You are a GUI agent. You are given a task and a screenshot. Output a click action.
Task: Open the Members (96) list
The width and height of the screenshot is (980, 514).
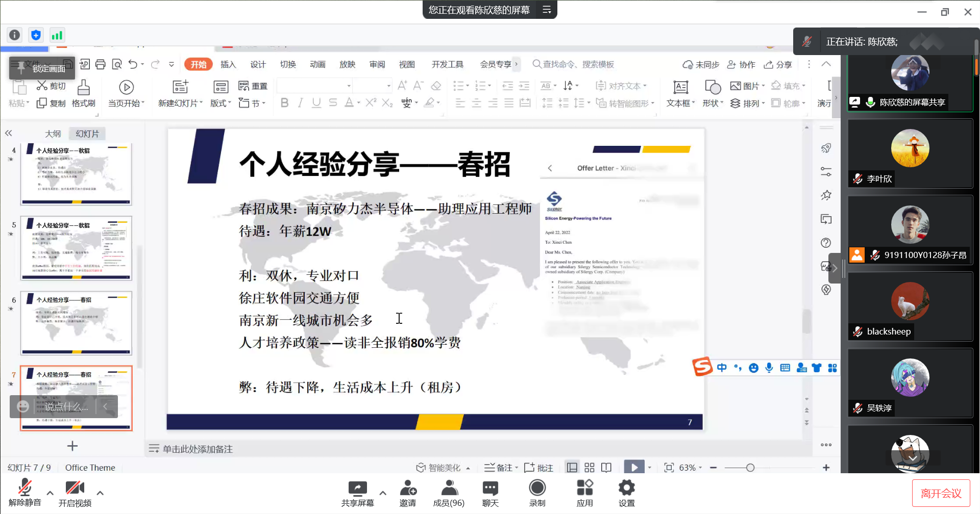tap(449, 489)
